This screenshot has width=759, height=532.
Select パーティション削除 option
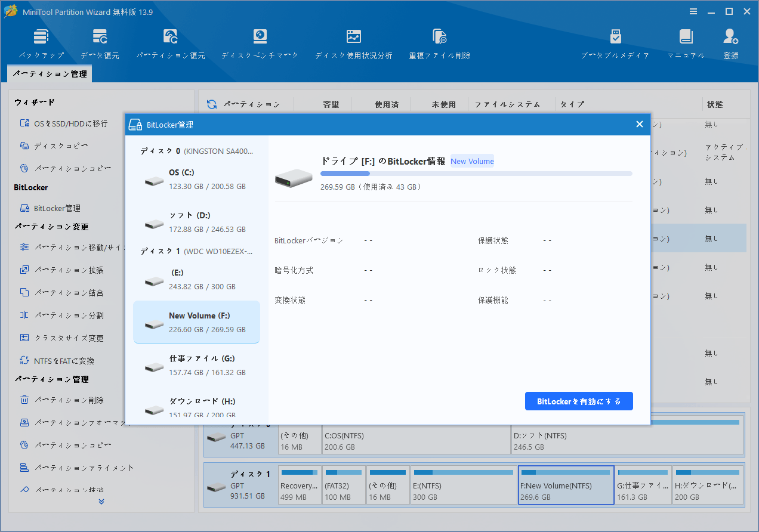62,400
